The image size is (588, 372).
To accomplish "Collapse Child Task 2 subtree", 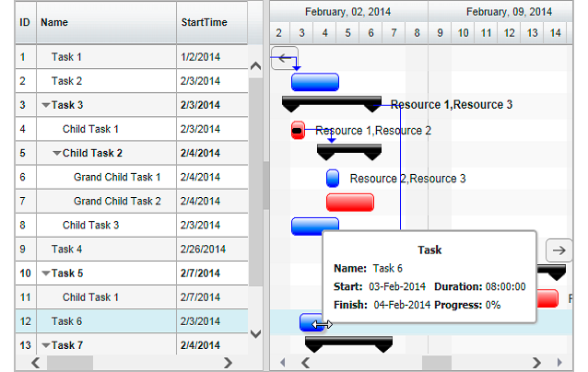I will (57, 153).
